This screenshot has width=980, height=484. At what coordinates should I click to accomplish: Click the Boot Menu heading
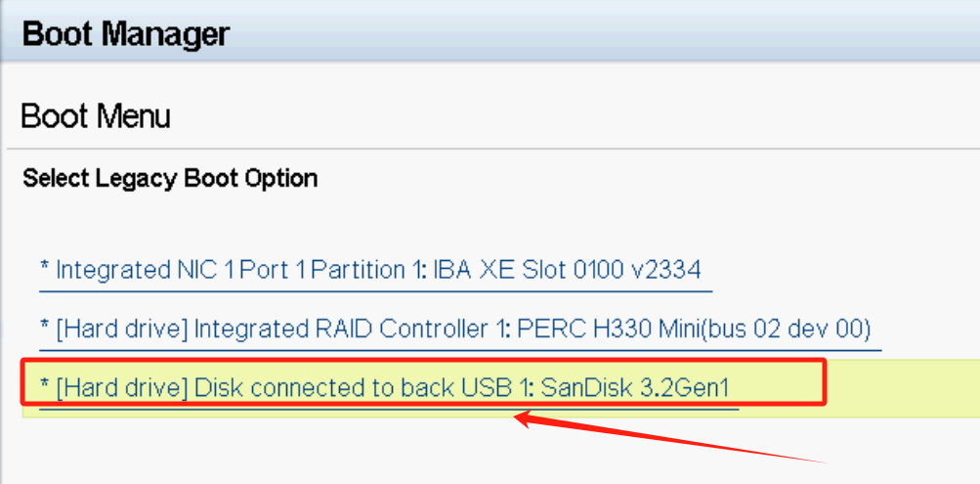coord(95,116)
